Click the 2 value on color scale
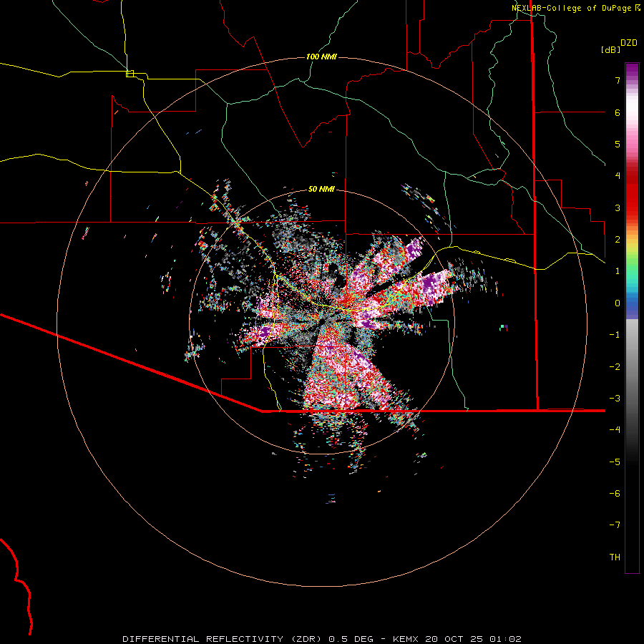Image resolution: width=644 pixels, height=644 pixels. [618, 240]
